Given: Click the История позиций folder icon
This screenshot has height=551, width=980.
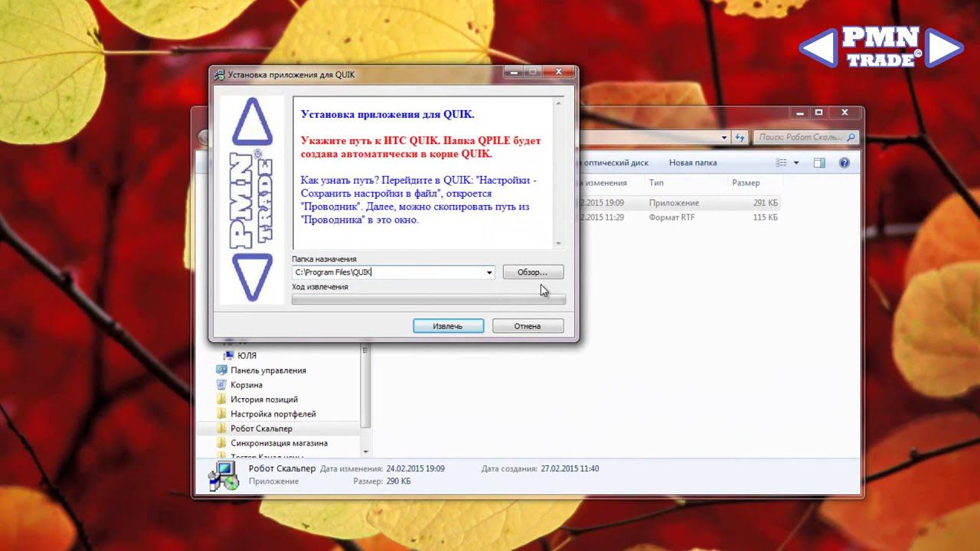Looking at the screenshot, I should point(221,399).
